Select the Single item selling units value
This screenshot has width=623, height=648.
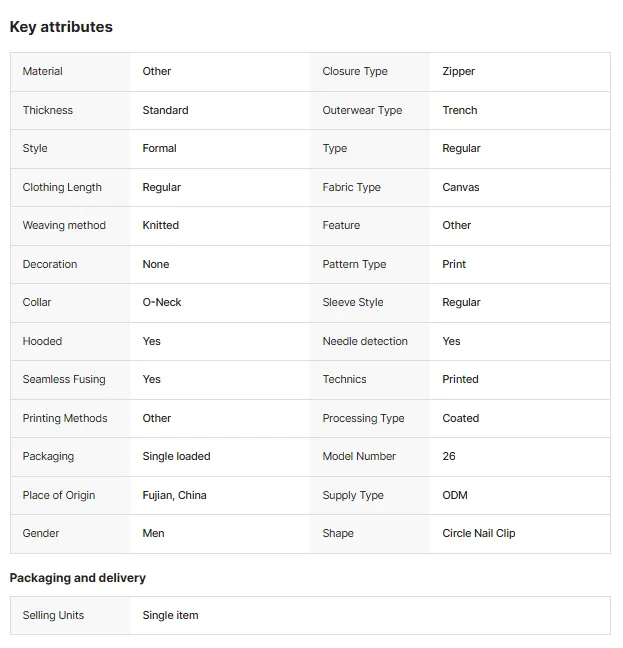(170, 615)
